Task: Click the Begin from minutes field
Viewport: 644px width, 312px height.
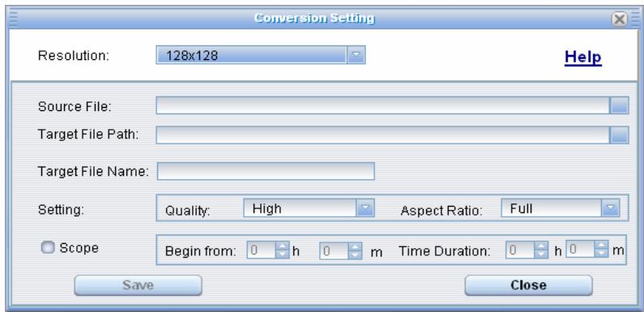Action: [334, 250]
